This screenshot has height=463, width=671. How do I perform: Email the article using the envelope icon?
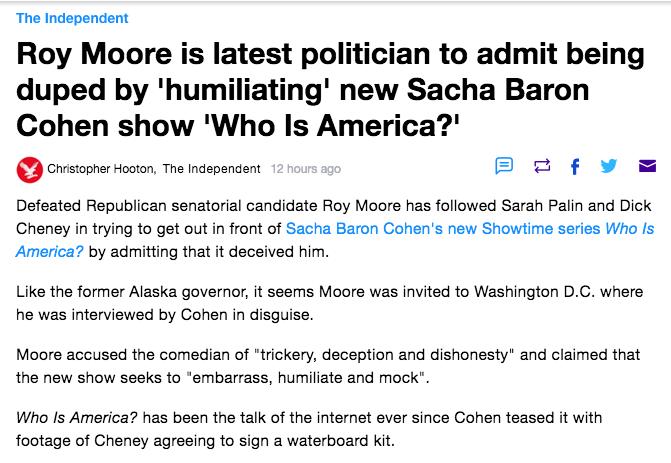(647, 166)
